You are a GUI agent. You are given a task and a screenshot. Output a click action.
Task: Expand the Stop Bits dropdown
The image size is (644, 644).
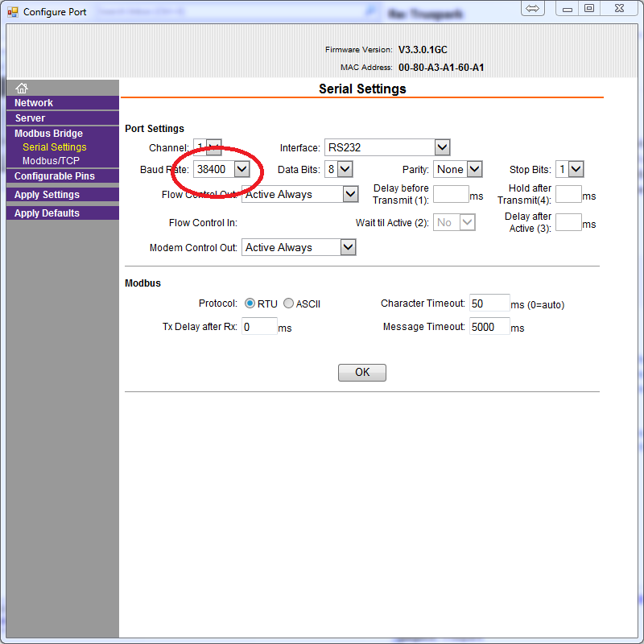pyautogui.click(x=576, y=169)
